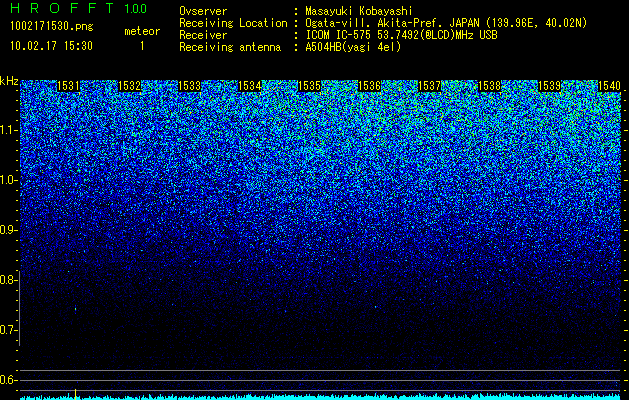629x400 pixels.
Task: Click the 1533 time marker
Action: [189, 86]
